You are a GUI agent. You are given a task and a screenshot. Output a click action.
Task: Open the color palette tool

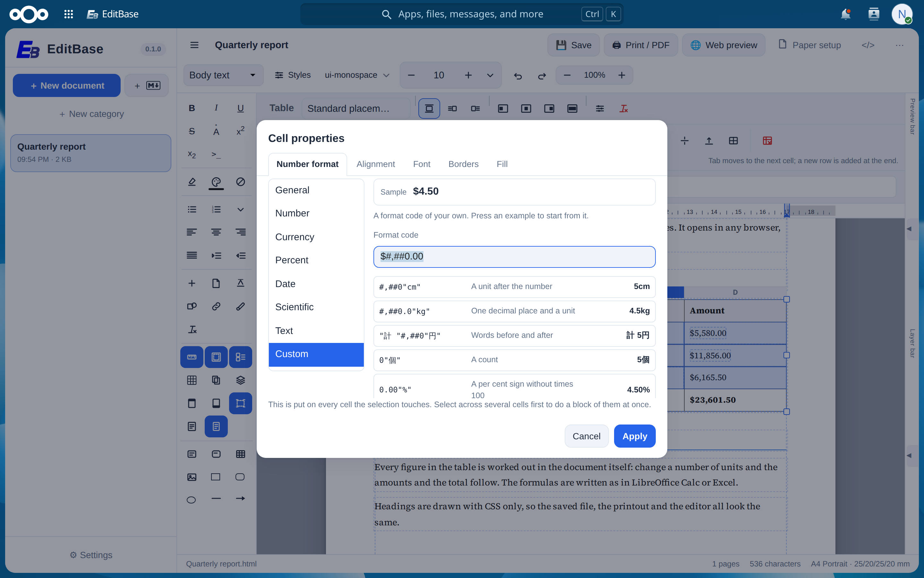(x=216, y=182)
